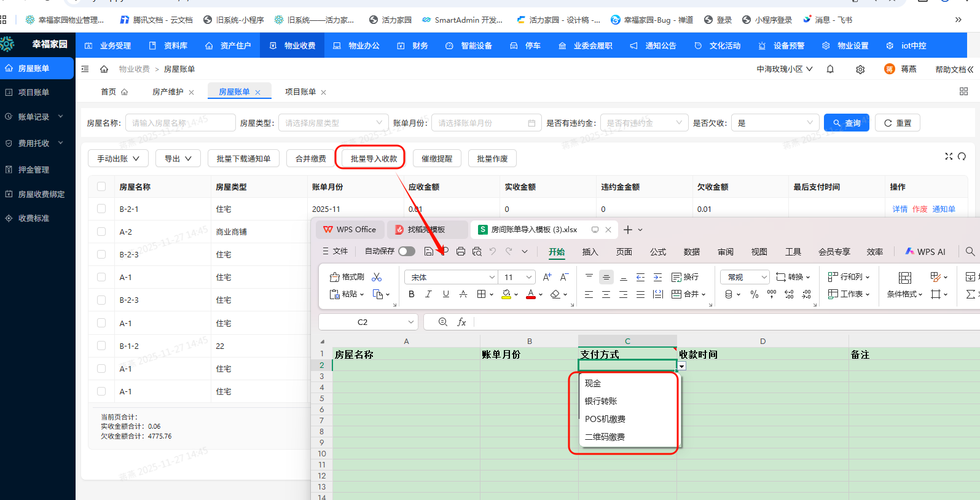
Task: Click the decrease indent icon in WPS
Action: (641, 277)
